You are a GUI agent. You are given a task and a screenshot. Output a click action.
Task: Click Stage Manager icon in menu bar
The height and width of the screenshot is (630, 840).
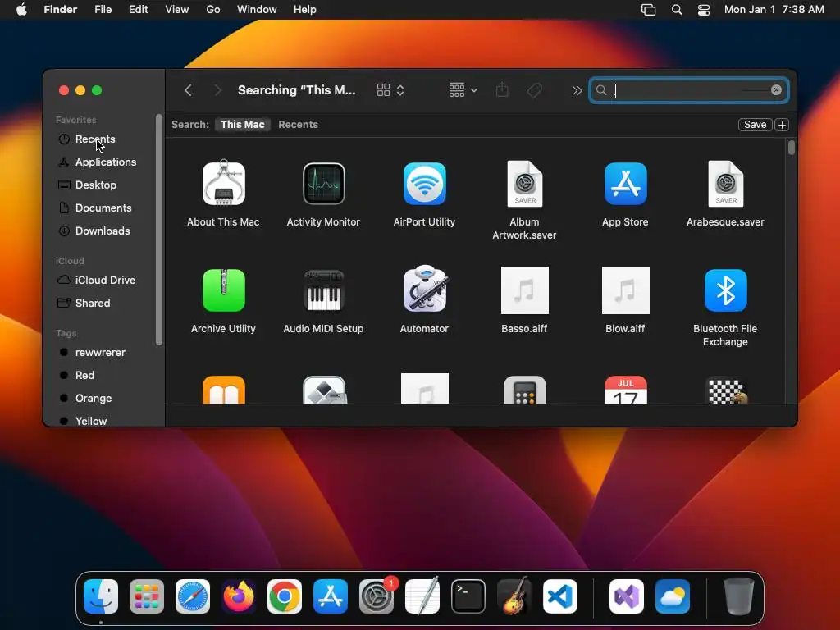[x=648, y=10]
